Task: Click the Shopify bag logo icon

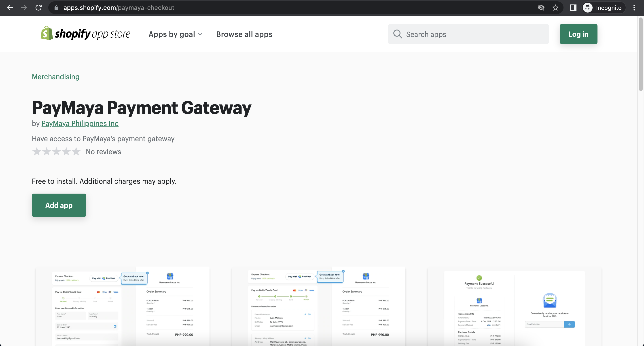Action: pyautogui.click(x=47, y=33)
